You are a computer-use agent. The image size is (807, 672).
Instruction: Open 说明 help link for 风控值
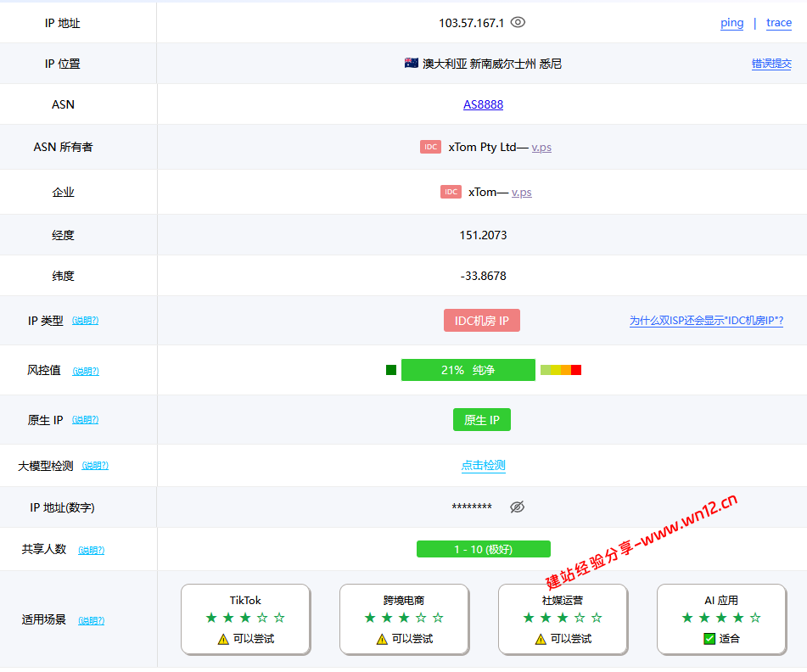tap(86, 371)
